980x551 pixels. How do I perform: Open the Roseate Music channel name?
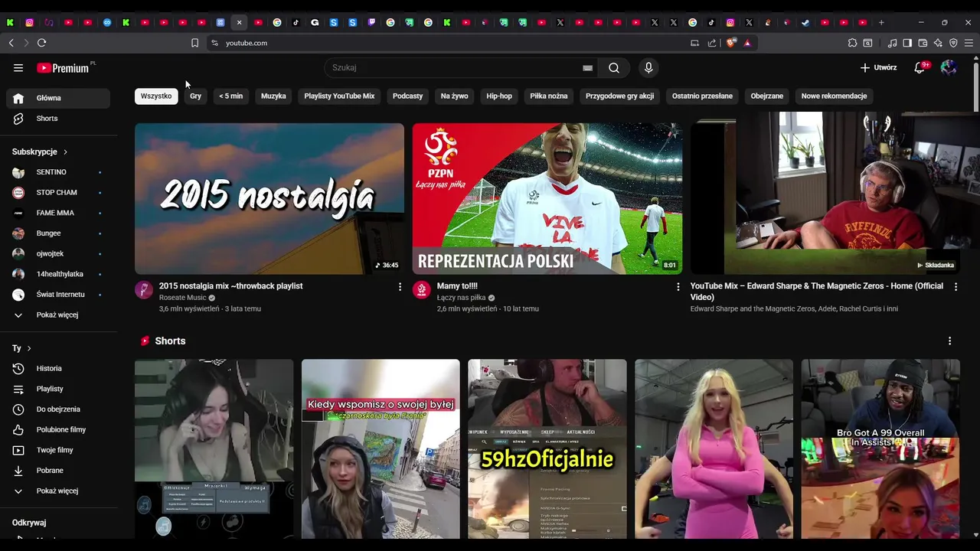coord(183,298)
